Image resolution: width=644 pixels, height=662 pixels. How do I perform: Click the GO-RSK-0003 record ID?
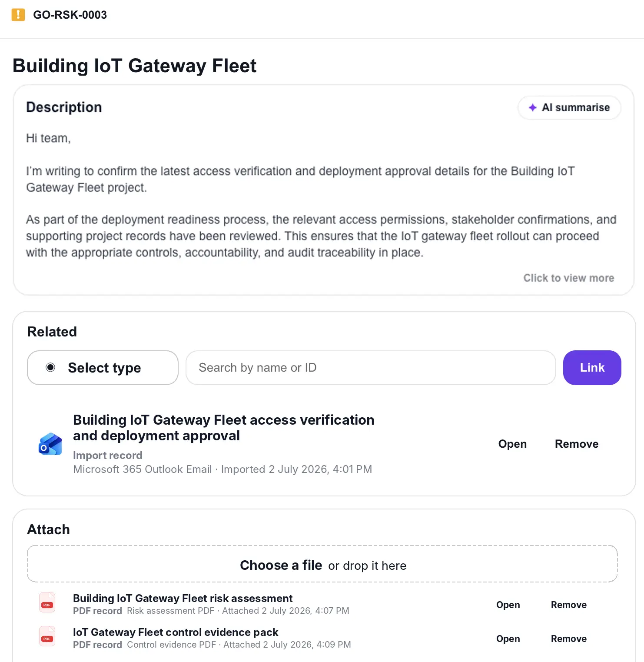70,15
